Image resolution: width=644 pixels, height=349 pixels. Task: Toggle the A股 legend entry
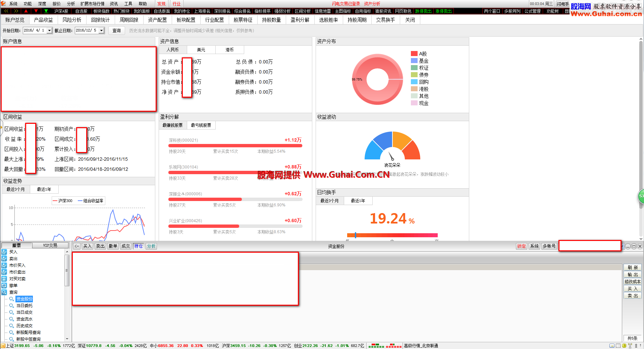(x=419, y=54)
